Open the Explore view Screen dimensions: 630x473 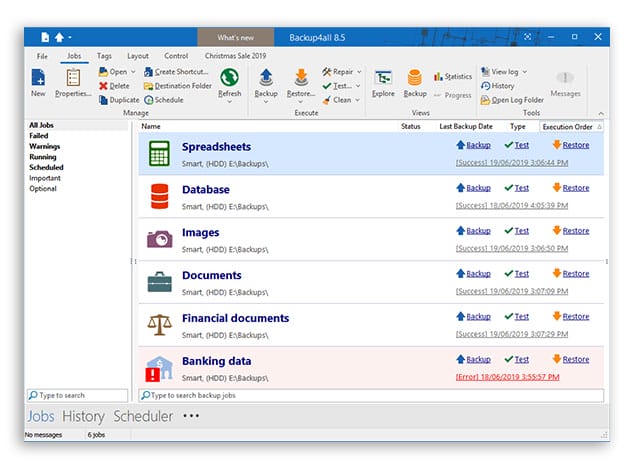pos(383,79)
